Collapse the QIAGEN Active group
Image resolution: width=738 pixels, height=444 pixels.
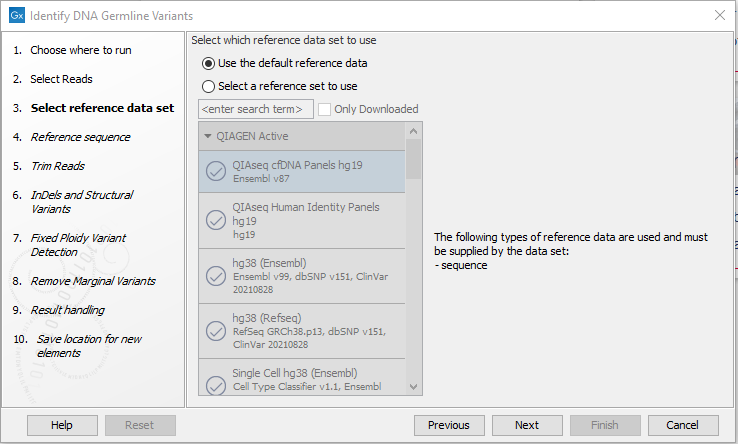(x=208, y=136)
